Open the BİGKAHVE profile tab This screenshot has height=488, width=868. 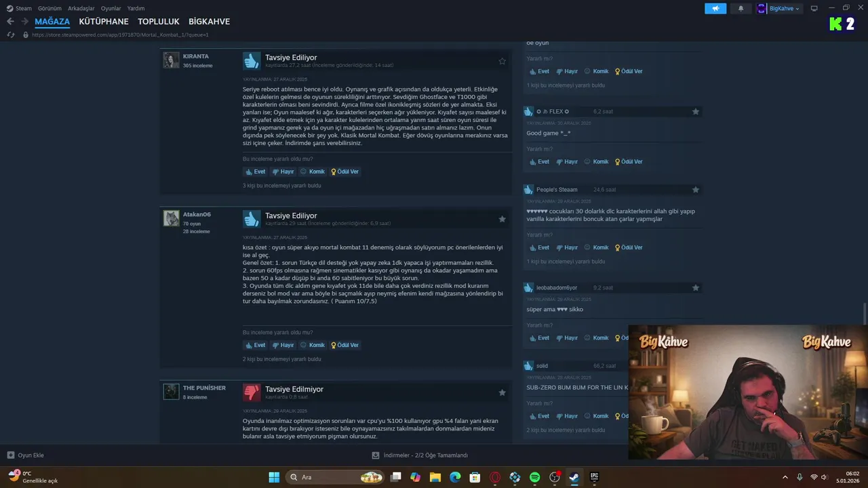pos(209,22)
